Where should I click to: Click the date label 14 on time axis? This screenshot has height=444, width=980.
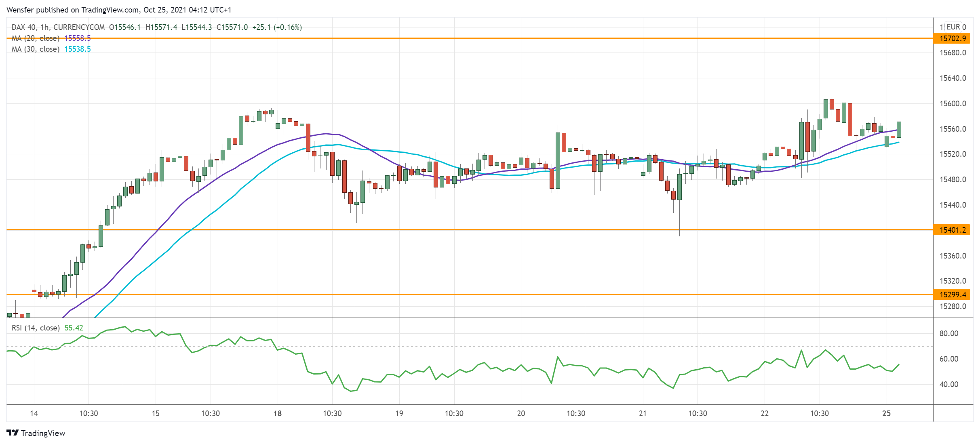(34, 413)
